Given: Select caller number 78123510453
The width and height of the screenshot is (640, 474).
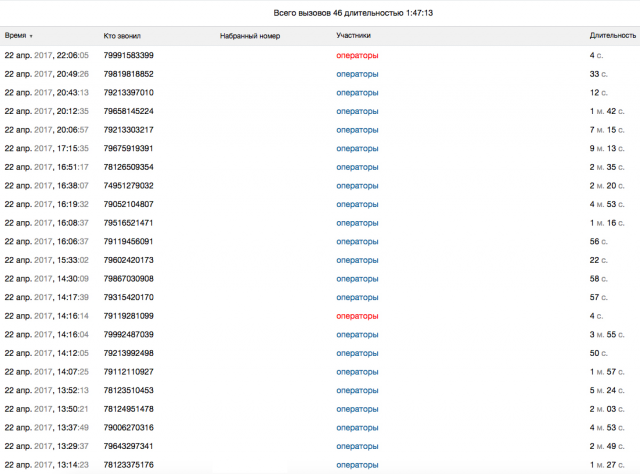Looking at the screenshot, I should [129, 390].
